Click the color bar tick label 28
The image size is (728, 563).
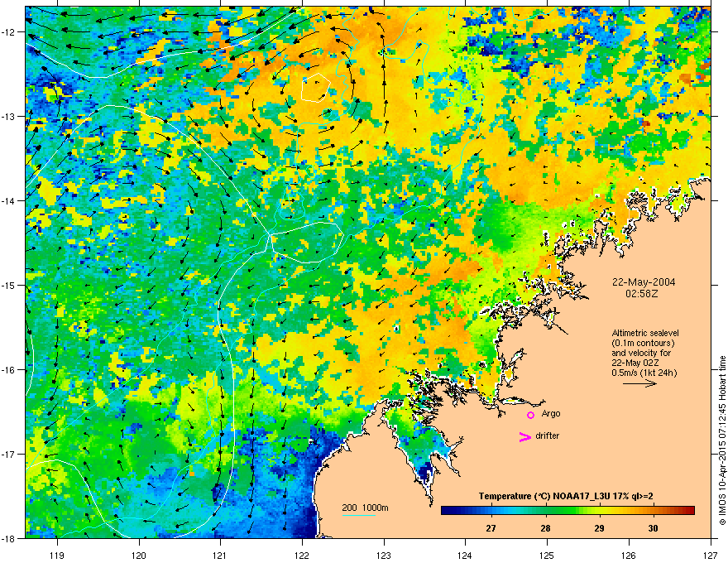coord(545,528)
